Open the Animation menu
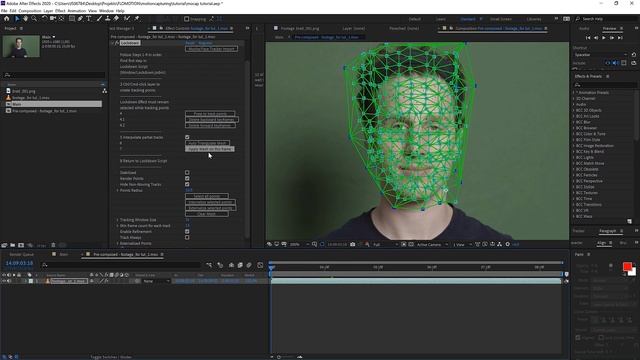The image size is (640, 360). [76, 11]
